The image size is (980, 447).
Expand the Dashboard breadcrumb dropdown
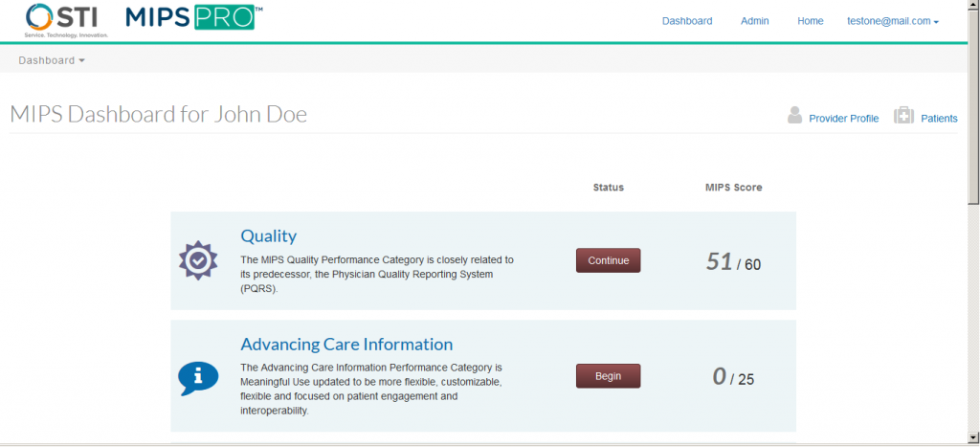[x=52, y=60]
